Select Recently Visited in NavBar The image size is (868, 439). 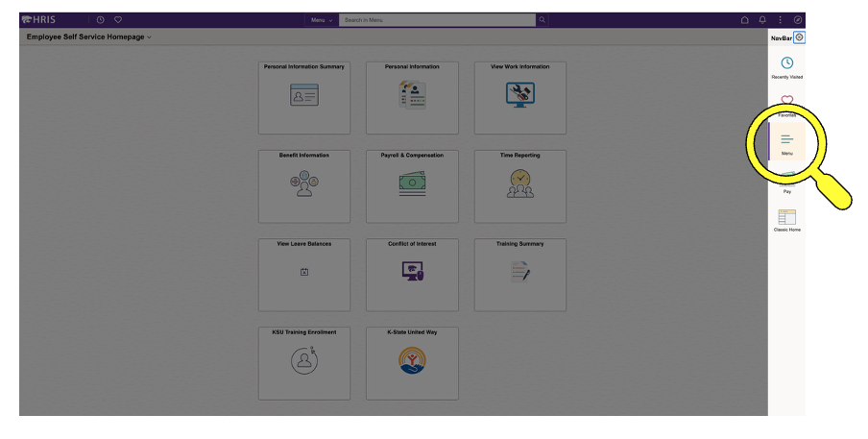click(x=786, y=67)
